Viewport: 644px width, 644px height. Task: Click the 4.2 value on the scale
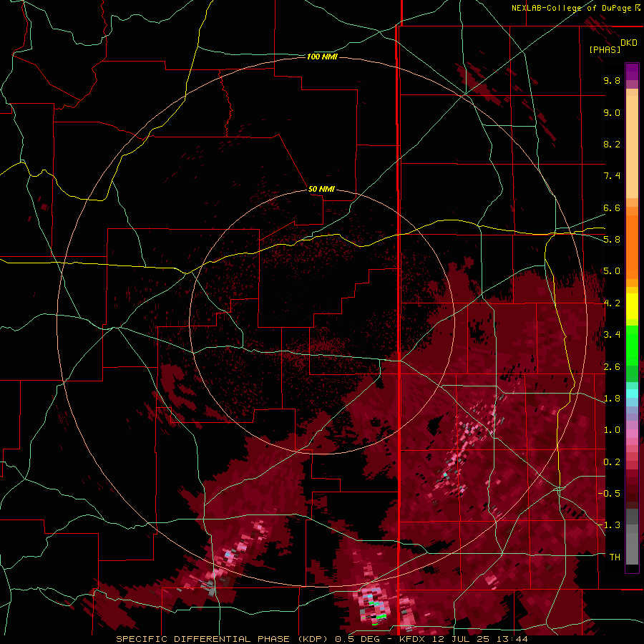tap(612, 303)
